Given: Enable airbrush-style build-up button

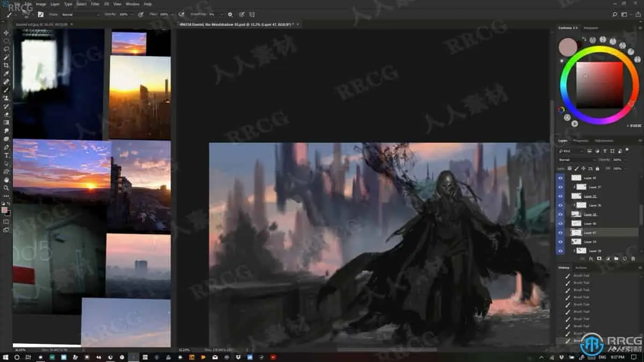Looking at the screenshot, I should (x=181, y=14).
